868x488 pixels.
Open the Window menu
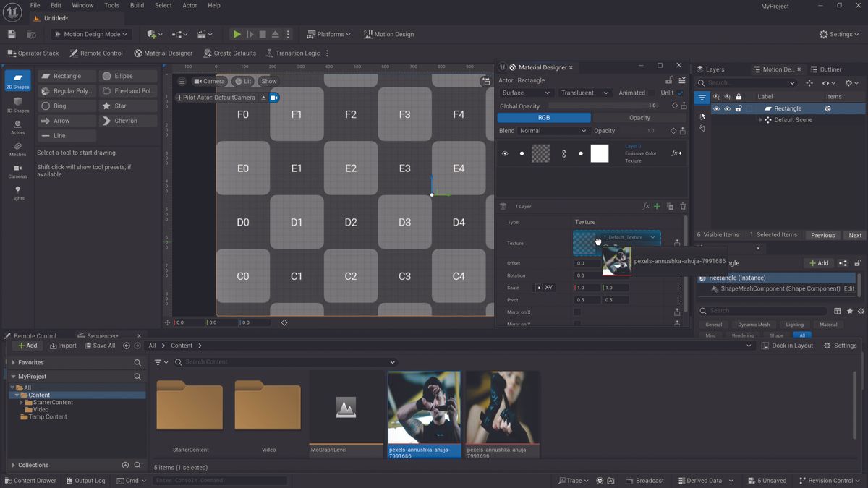click(82, 5)
